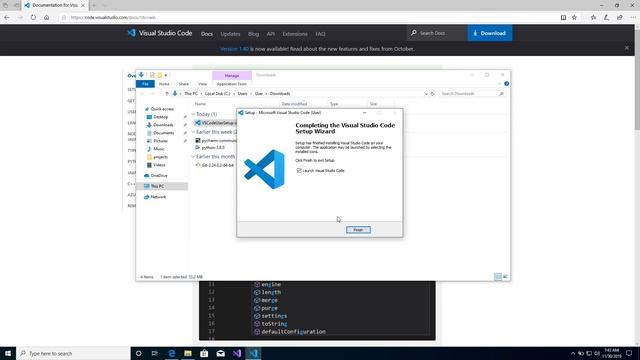Click the Up arrow in File Explorer navigation
This screenshot has width=640, height=360.
click(x=167, y=93)
